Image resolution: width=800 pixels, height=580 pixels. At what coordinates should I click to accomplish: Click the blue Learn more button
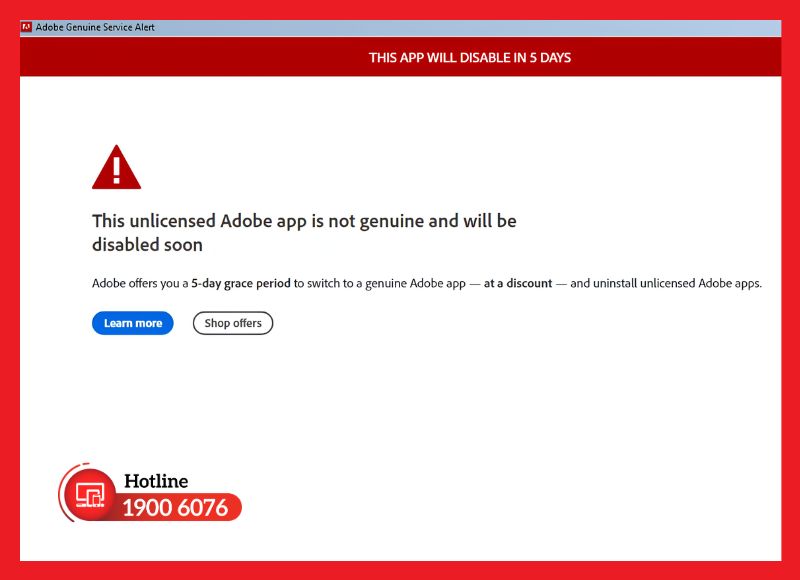coord(133,323)
